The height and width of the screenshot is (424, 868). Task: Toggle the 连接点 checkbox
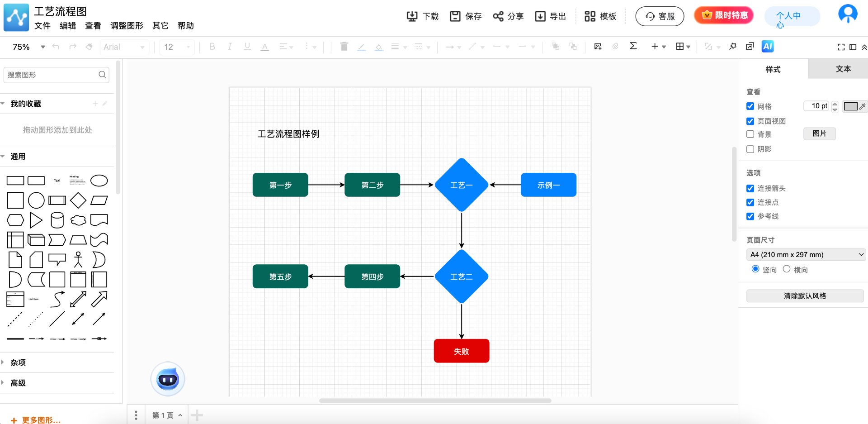750,202
